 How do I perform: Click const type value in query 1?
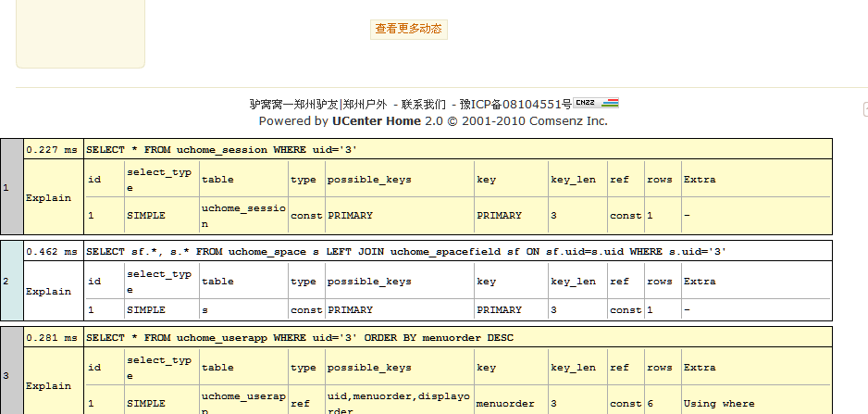[306, 216]
